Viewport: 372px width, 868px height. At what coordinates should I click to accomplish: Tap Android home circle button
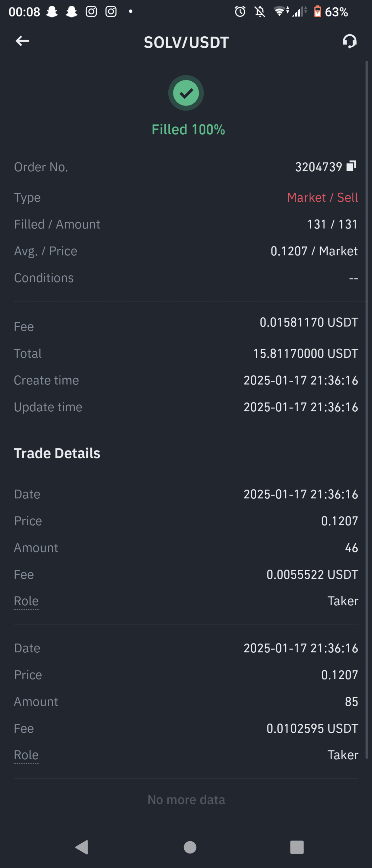click(x=190, y=847)
